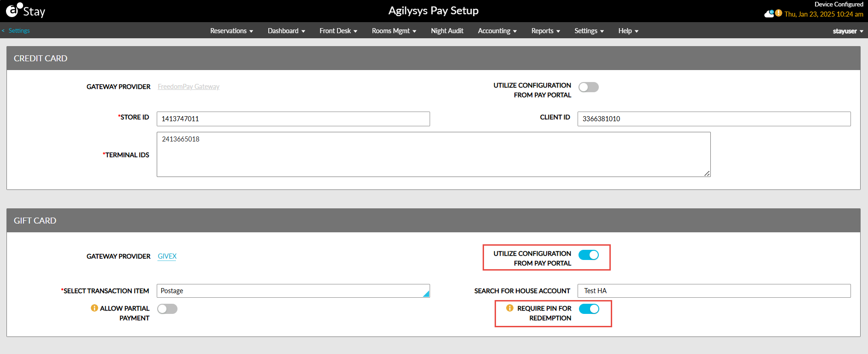Screen dimensions: 868x354
Task: Expand the Rooms Mgmt menu
Action: (394, 31)
